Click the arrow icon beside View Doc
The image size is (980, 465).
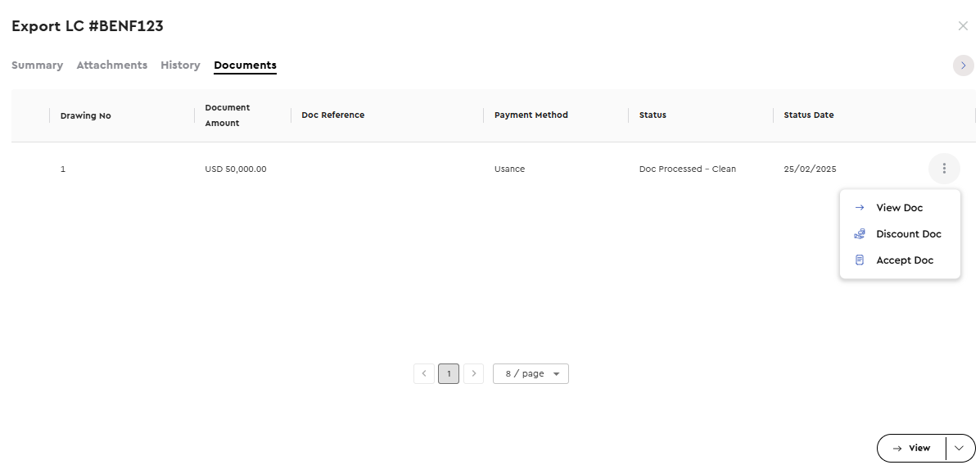click(860, 207)
